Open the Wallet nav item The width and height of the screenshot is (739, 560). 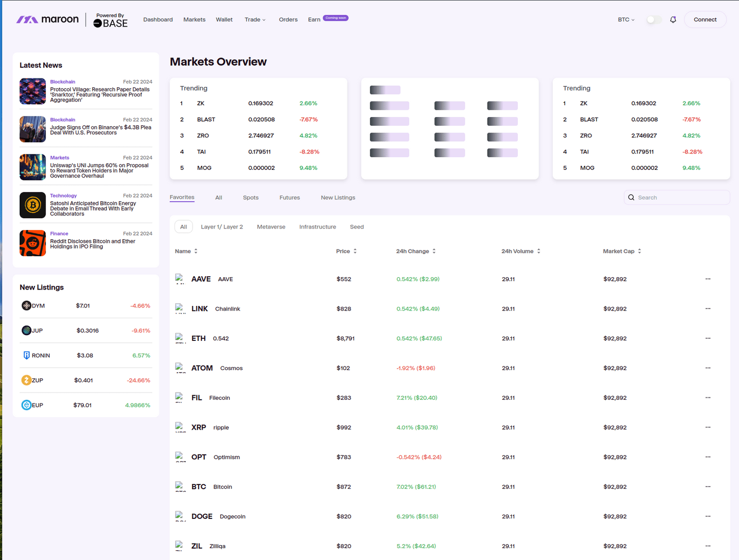224,20
